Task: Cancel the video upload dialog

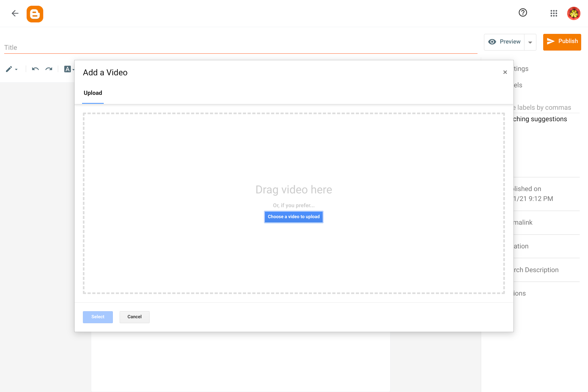Action: [x=134, y=317]
